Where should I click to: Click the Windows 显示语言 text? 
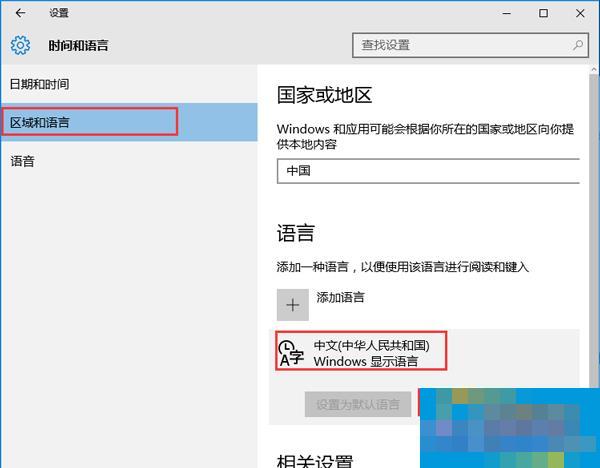pos(366,361)
